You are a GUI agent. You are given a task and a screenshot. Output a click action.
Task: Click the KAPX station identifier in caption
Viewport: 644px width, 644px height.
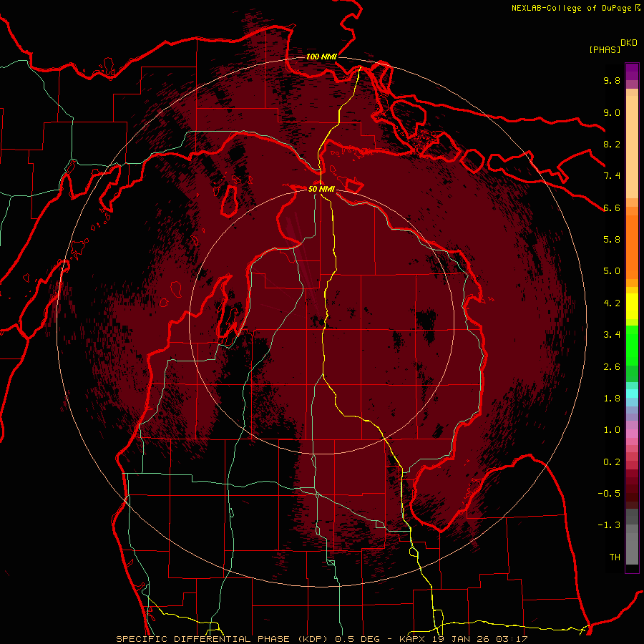[414, 639]
